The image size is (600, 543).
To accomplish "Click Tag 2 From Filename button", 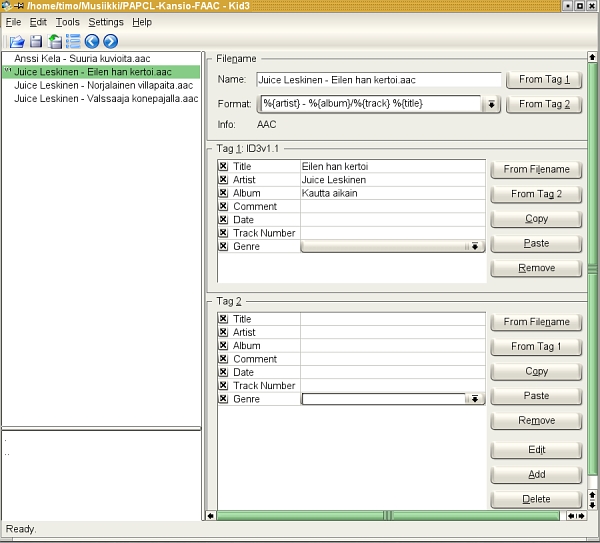I will pyautogui.click(x=536, y=322).
